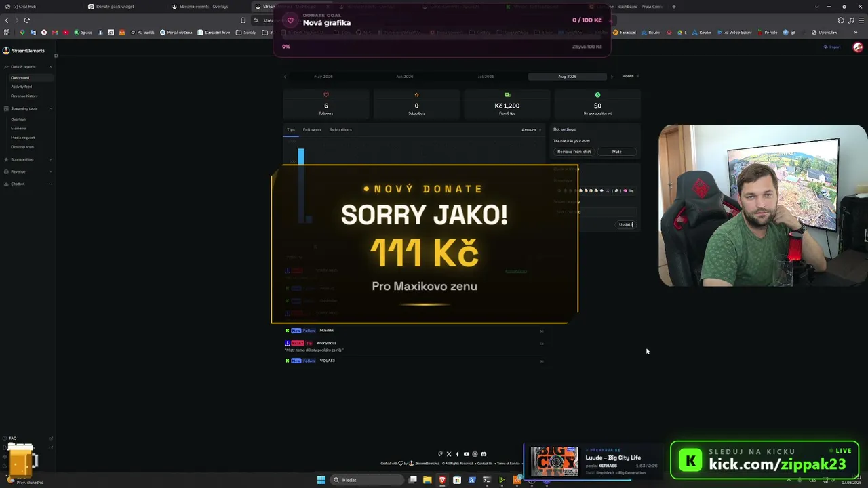Open the Contact Us footer link

[485, 464]
